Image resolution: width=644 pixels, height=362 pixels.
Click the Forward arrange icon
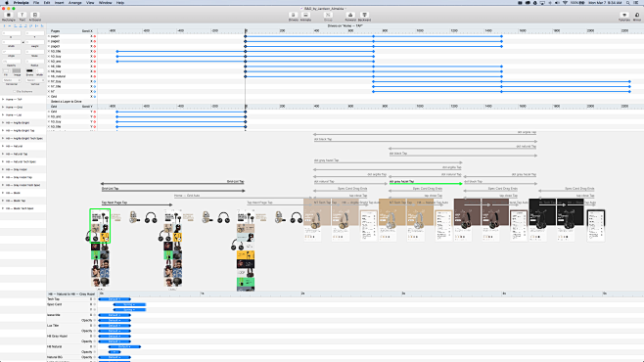(350, 16)
